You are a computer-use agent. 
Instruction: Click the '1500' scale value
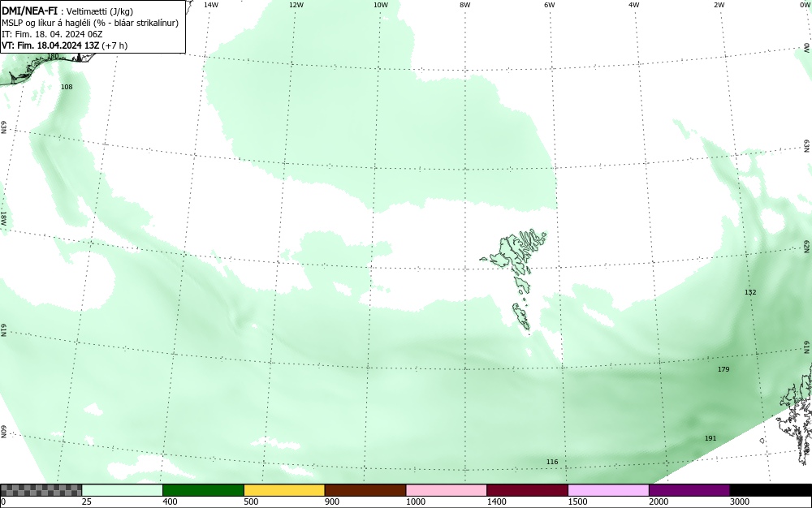tap(578, 502)
